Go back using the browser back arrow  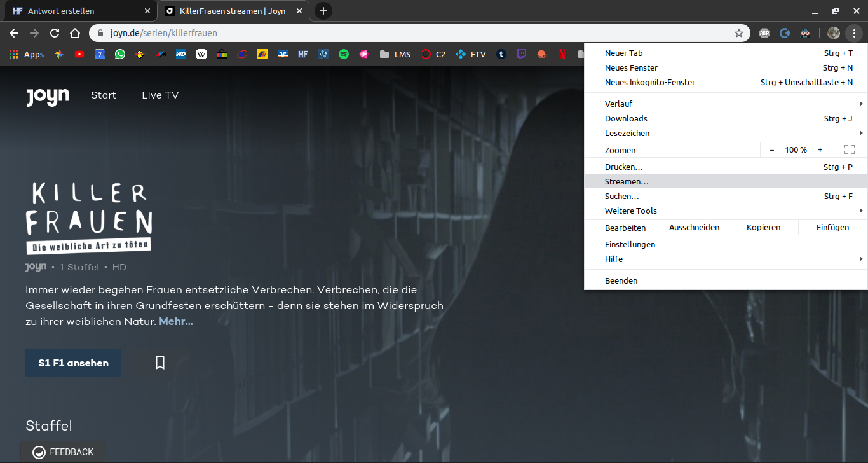(x=14, y=33)
